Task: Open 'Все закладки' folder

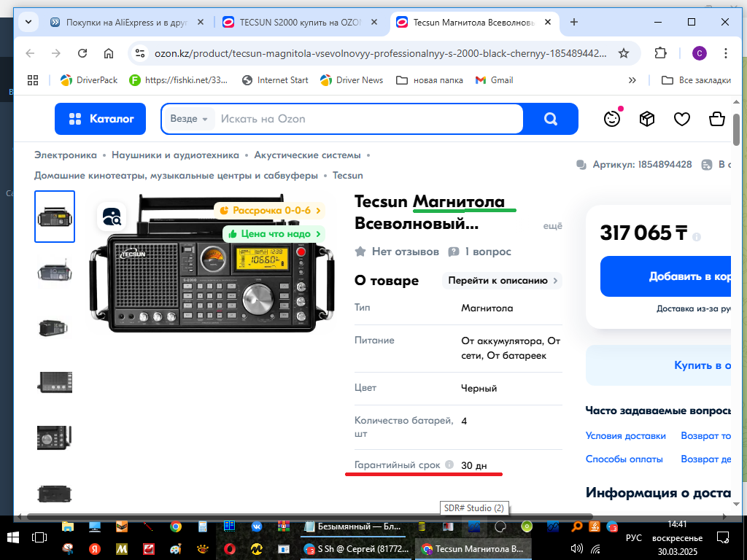Action: click(696, 80)
